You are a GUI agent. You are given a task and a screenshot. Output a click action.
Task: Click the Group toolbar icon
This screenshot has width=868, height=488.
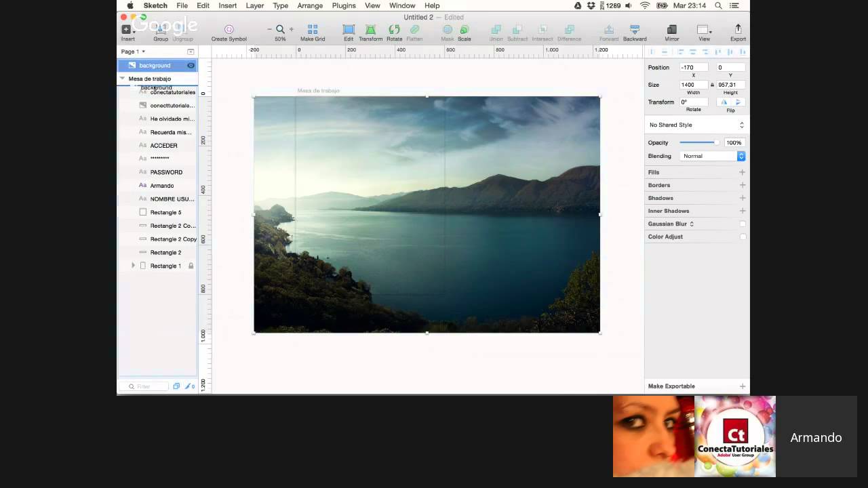(x=161, y=29)
